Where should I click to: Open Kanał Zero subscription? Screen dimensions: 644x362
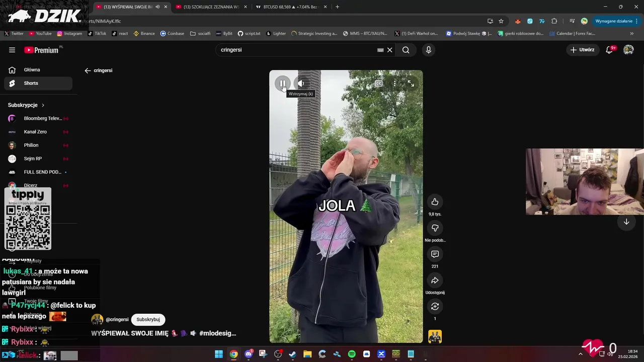[x=38, y=132]
